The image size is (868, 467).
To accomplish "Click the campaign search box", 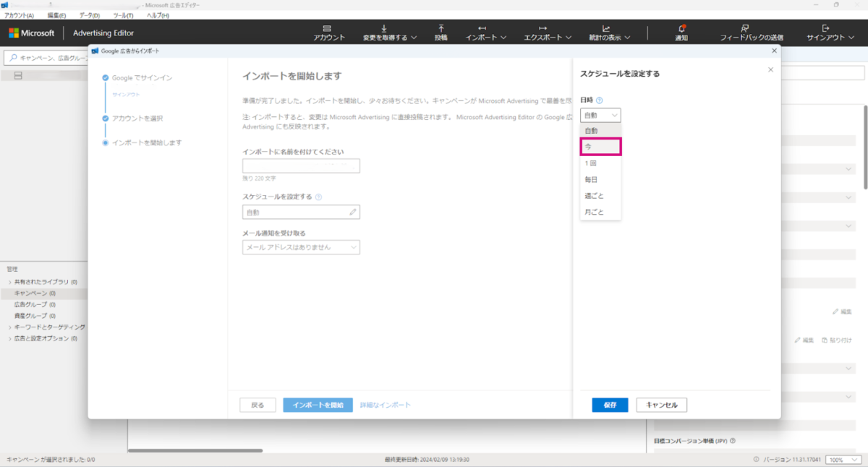I will pyautogui.click(x=46, y=57).
